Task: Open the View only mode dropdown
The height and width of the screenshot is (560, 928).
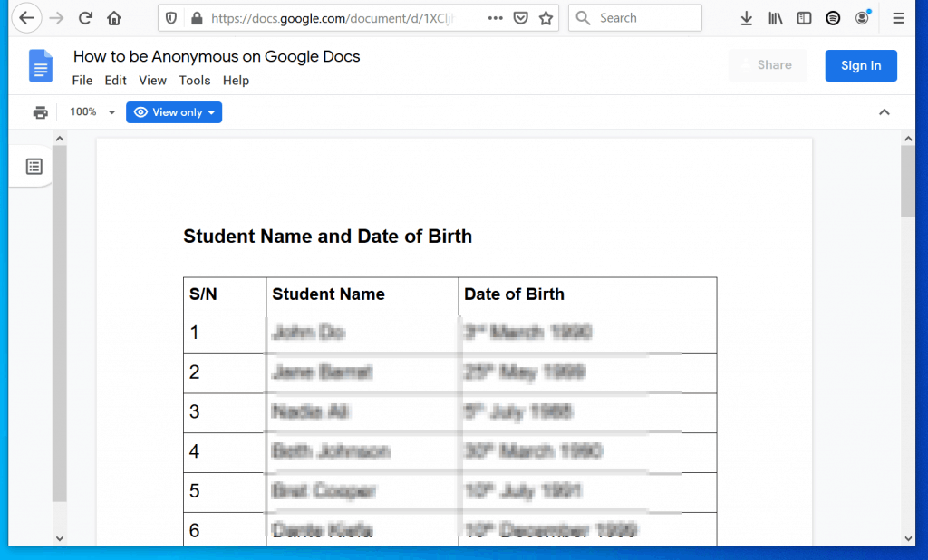Action: [x=174, y=112]
